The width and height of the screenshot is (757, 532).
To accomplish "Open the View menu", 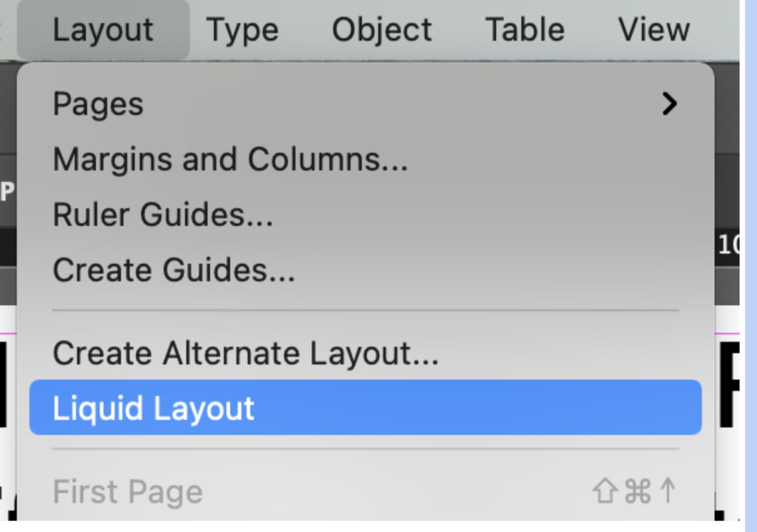I will click(654, 29).
